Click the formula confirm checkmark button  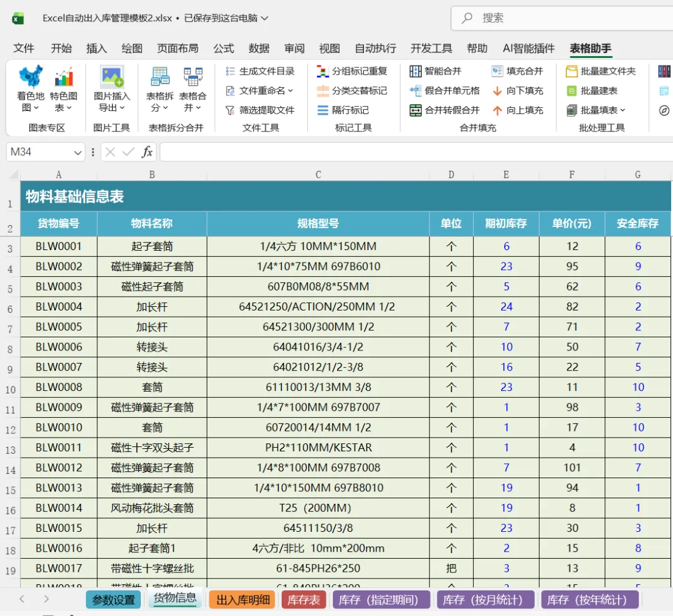(x=128, y=152)
